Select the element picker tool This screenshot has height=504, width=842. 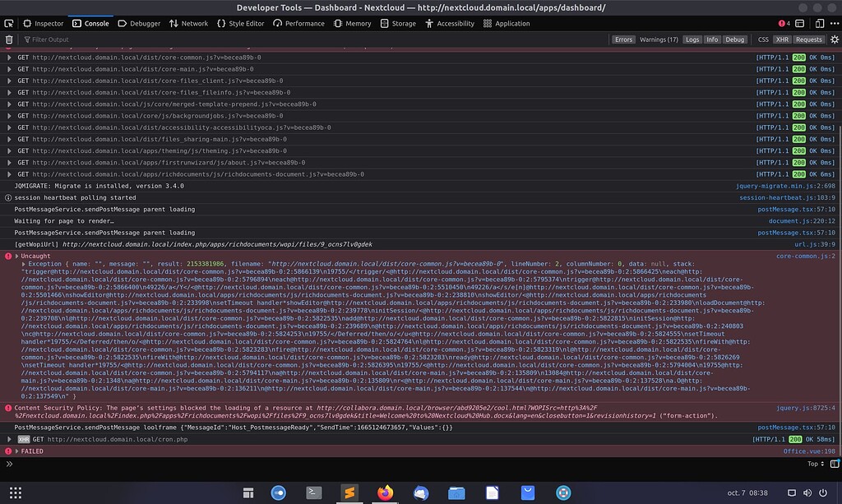(9, 23)
